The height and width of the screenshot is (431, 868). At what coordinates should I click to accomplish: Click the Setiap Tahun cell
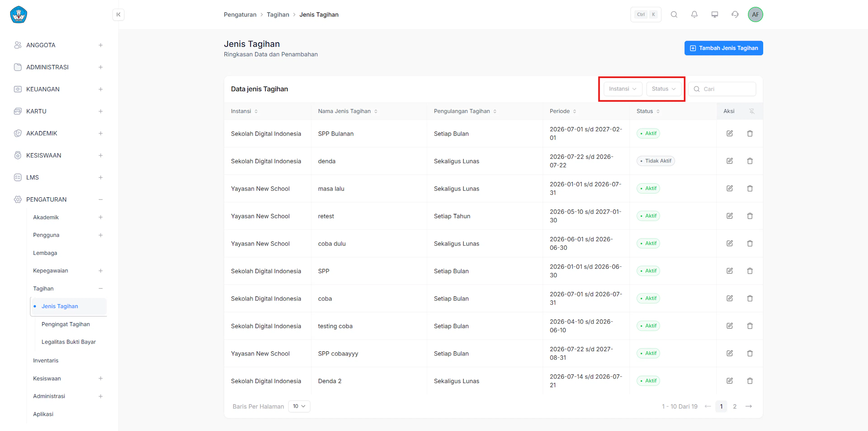click(x=452, y=216)
